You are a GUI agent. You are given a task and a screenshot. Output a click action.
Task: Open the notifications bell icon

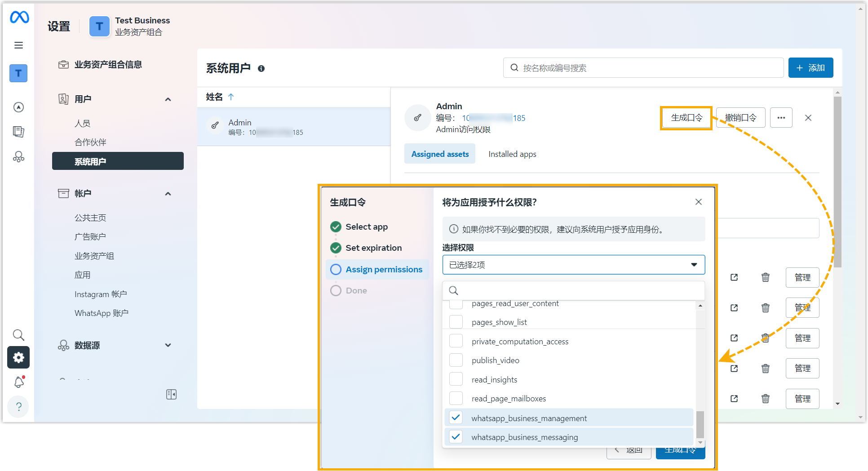pyautogui.click(x=19, y=382)
